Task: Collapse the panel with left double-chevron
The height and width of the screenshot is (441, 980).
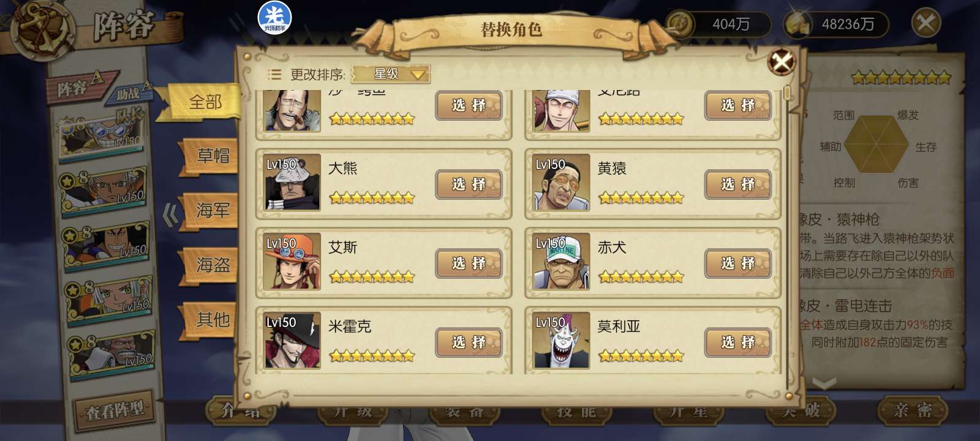Action: [x=171, y=215]
